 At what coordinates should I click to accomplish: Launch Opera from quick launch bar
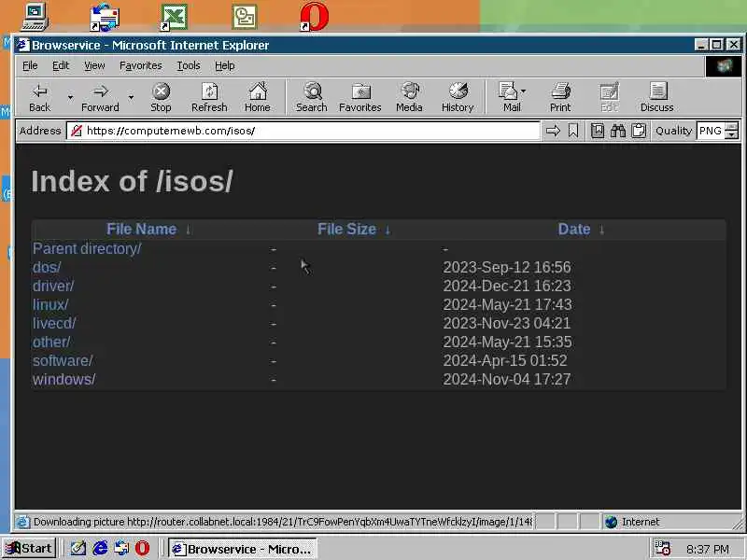142,549
